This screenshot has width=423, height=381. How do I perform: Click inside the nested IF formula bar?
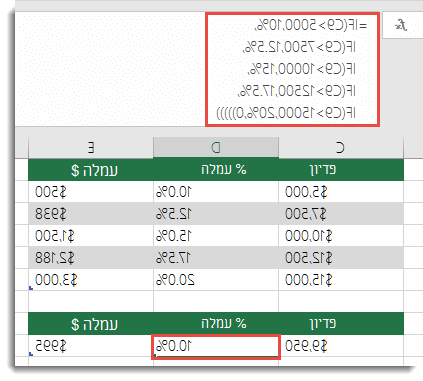[x=292, y=69]
